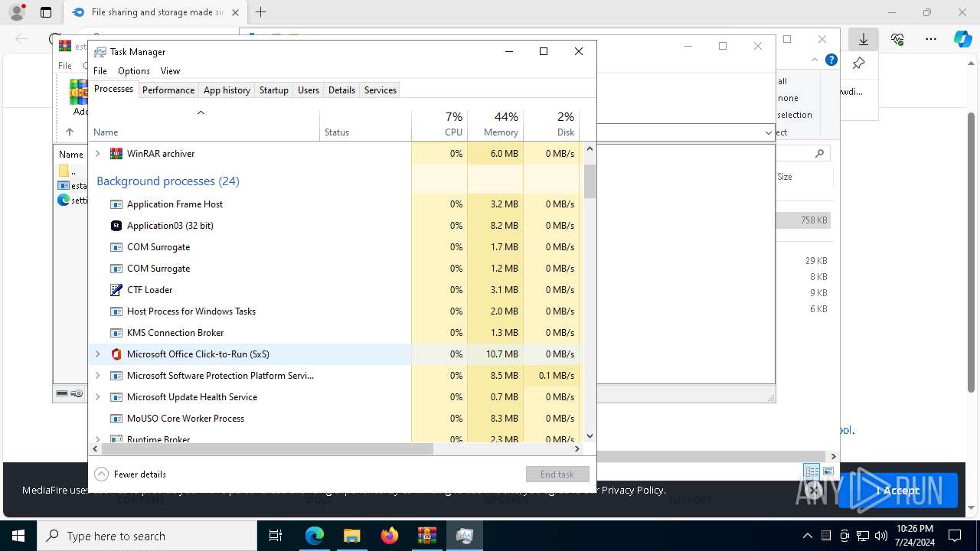Click the search magnifier in Explorer window
Viewport: 980px width, 551px height.
click(819, 154)
